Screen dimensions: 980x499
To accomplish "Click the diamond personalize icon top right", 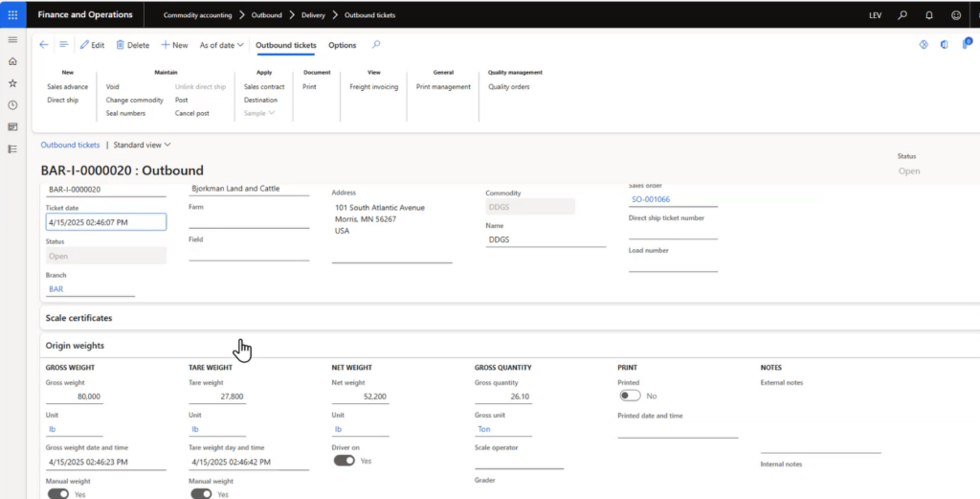I will [924, 44].
